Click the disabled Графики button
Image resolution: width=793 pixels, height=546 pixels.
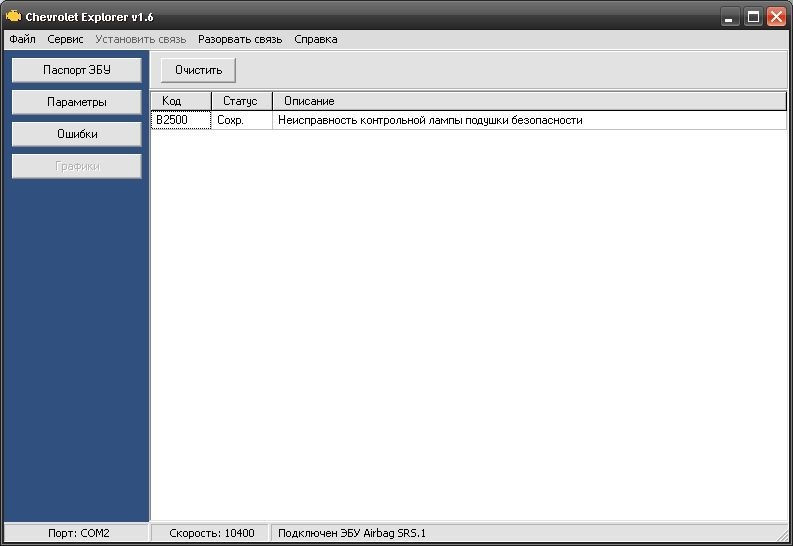pos(77,166)
